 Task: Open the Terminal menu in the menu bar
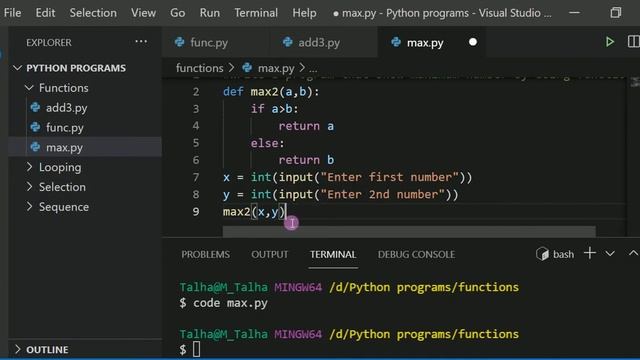(x=256, y=13)
